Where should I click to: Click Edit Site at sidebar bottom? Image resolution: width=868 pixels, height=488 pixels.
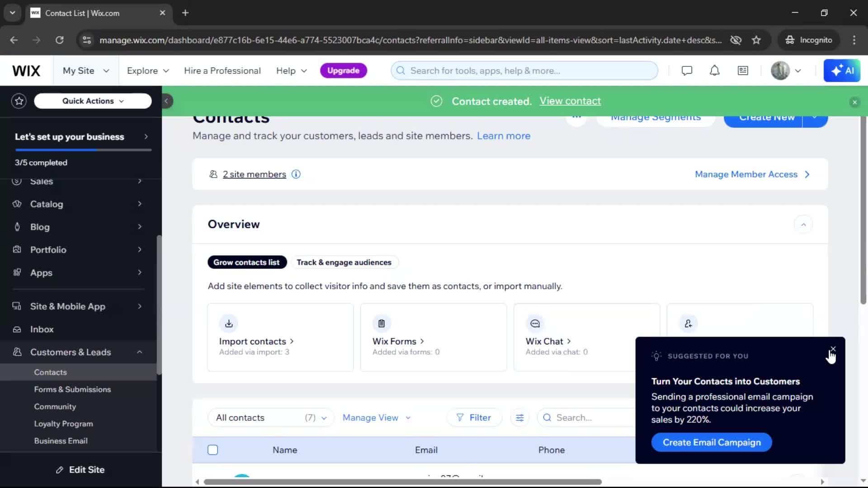(x=80, y=470)
